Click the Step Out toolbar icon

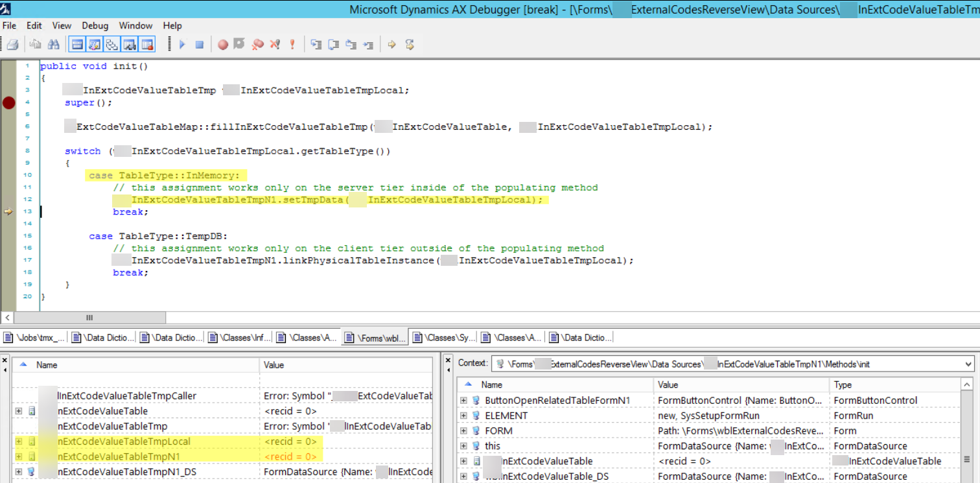pos(351,44)
